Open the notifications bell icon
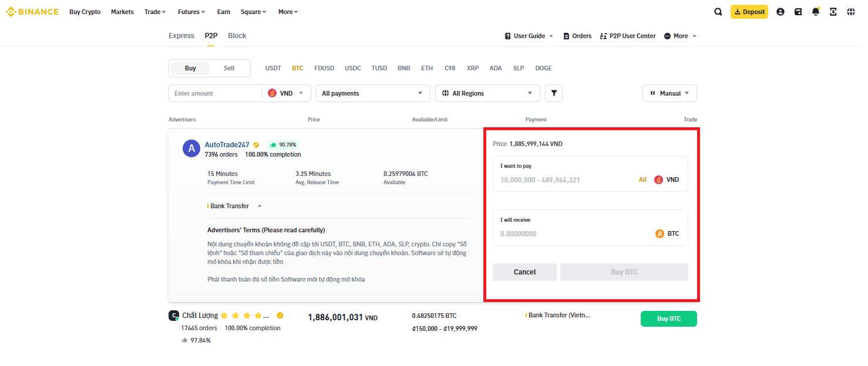 tap(816, 12)
